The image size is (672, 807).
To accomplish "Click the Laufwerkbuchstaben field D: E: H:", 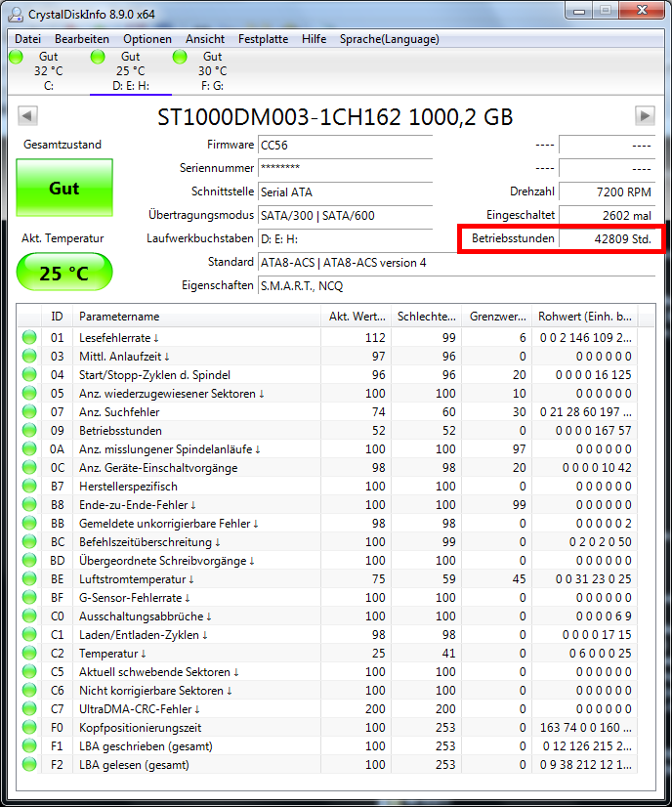I will (345, 238).
